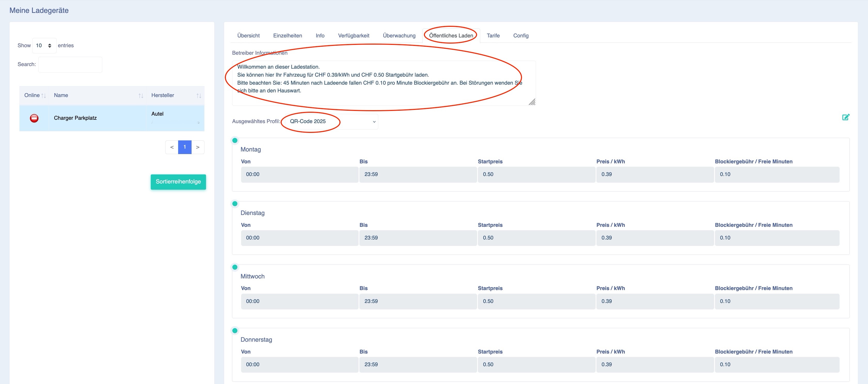868x384 pixels.
Task: Click the green edit profile icon
Action: [x=846, y=117]
